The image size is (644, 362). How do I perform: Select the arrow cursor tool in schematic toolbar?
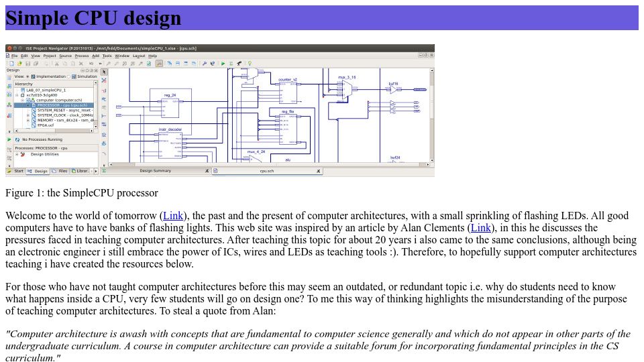[104, 72]
